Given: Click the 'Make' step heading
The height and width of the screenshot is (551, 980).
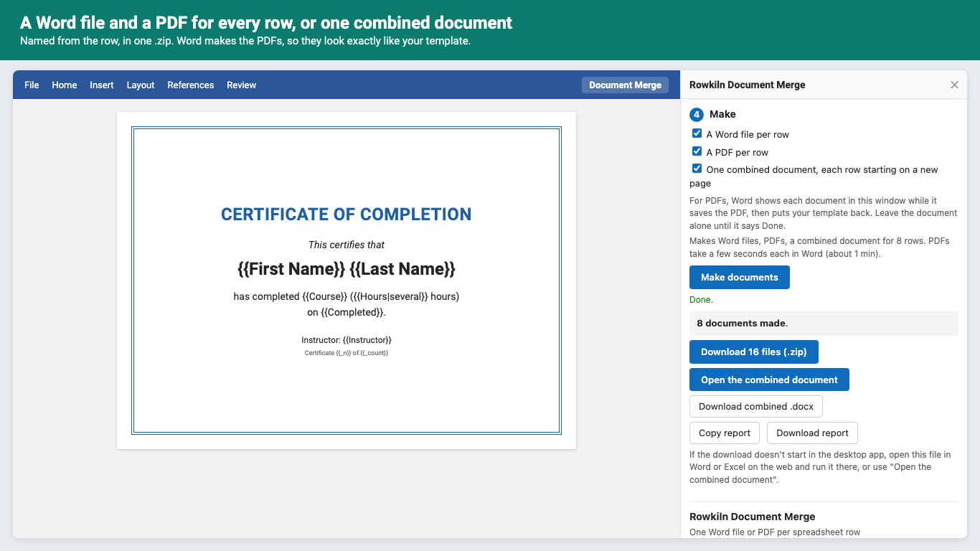Looking at the screenshot, I should (722, 114).
